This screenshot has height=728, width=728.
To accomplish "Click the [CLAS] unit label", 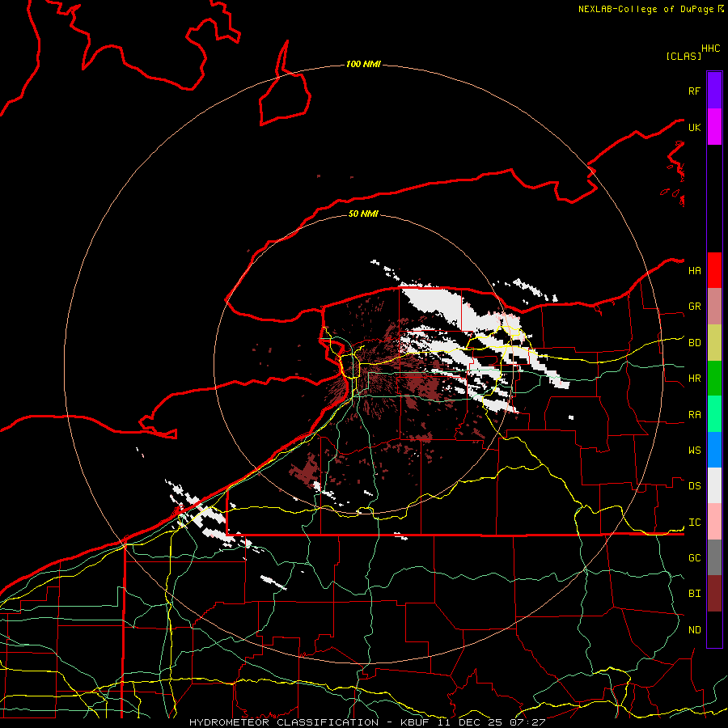I will (684, 56).
